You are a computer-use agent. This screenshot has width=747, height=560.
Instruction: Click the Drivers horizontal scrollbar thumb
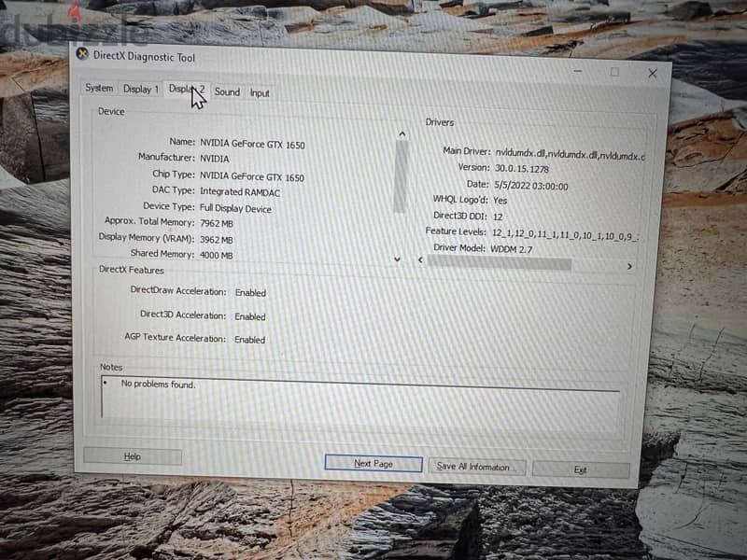point(499,262)
